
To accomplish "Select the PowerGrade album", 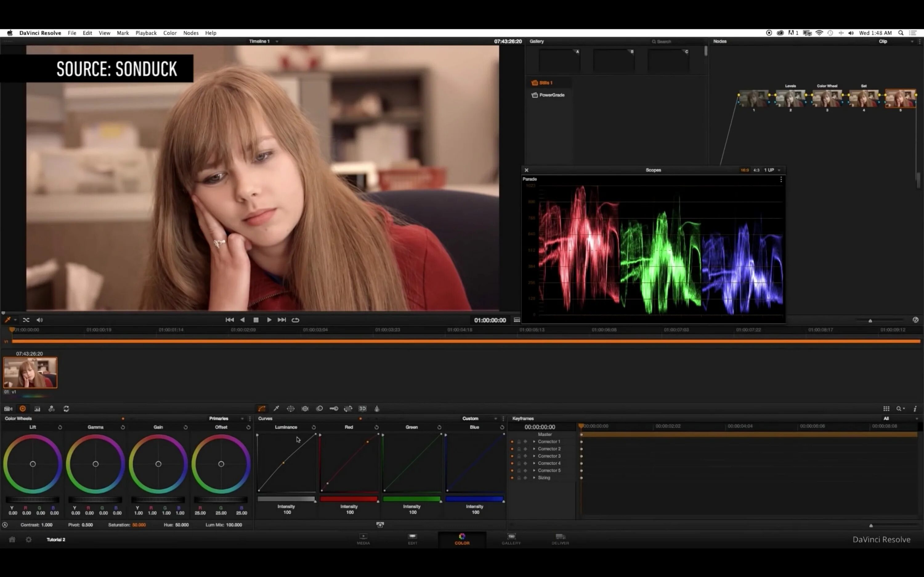I will [x=551, y=95].
